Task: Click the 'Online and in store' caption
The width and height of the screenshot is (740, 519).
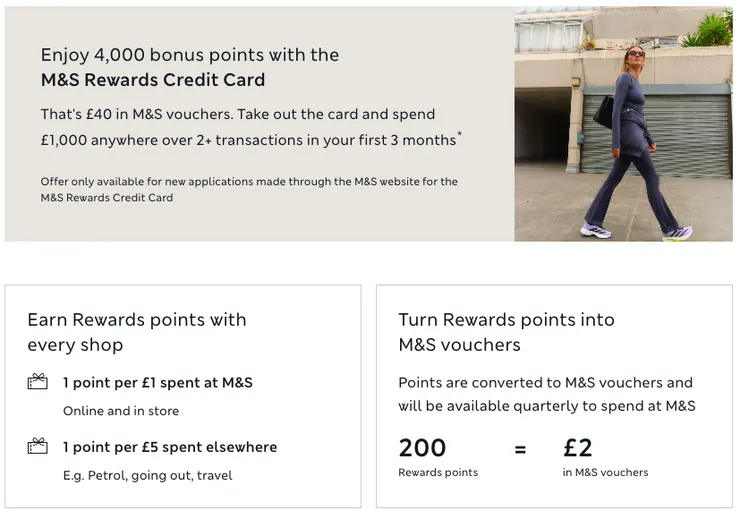Action: [121, 411]
